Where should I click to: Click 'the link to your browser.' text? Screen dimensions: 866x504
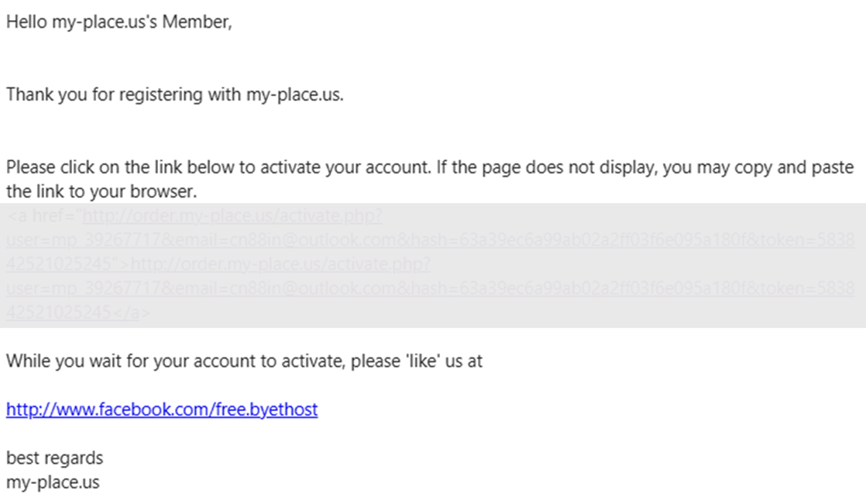coord(101,190)
